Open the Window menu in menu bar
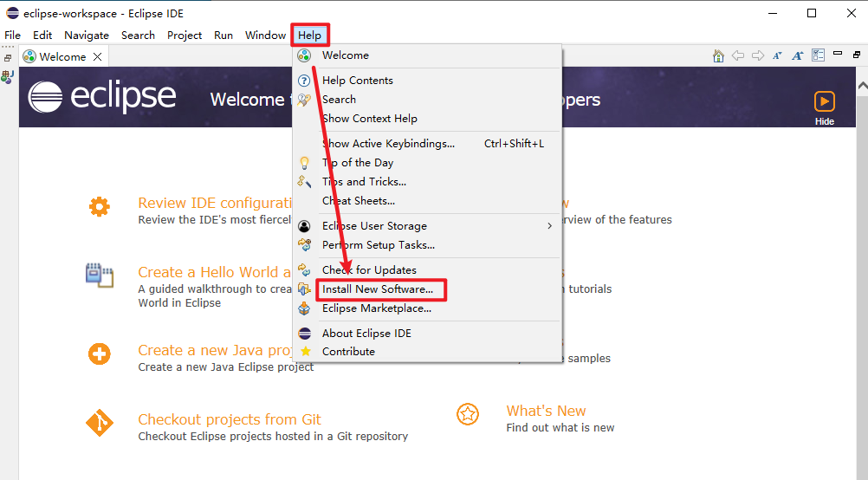This screenshot has width=868, height=480. click(x=265, y=36)
